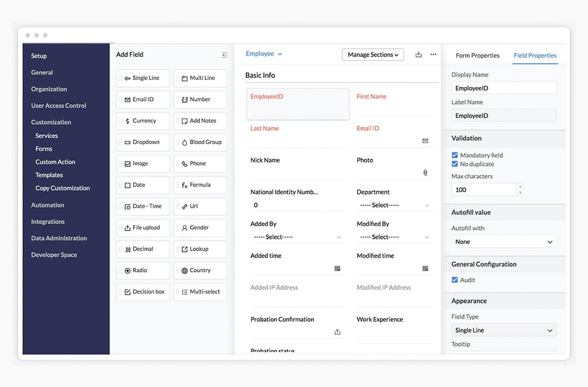Add a Phone field
This screenshot has height=387, width=588.
(x=201, y=164)
